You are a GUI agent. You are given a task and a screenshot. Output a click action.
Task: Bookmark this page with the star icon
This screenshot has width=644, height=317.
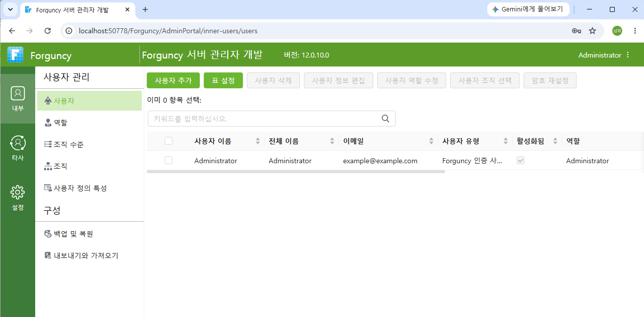592,31
